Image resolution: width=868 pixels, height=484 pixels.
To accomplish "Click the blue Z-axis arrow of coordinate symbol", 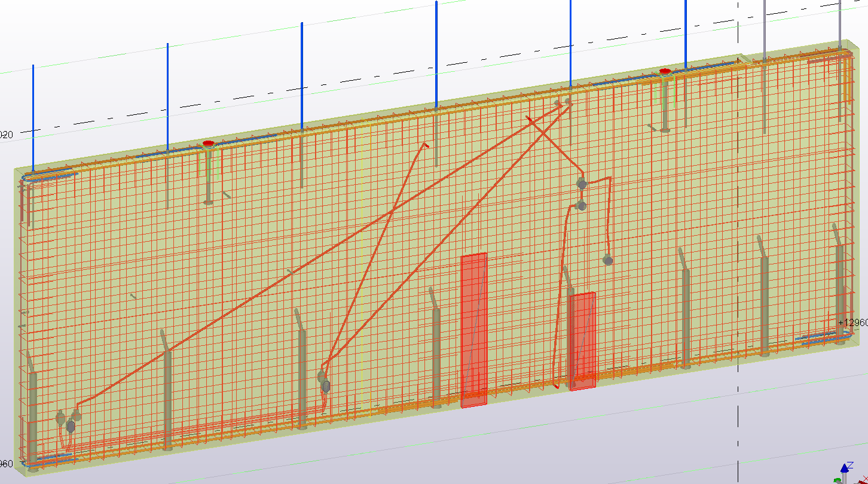I will coord(847,467).
